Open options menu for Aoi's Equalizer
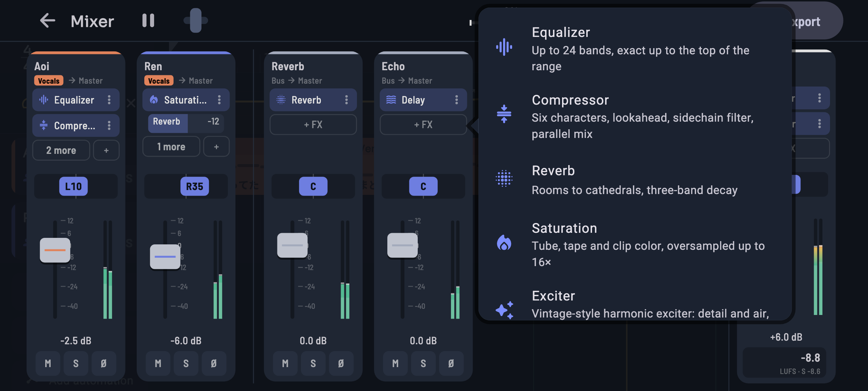Viewport: 868px width, 391px height. [x=109, y=100]
